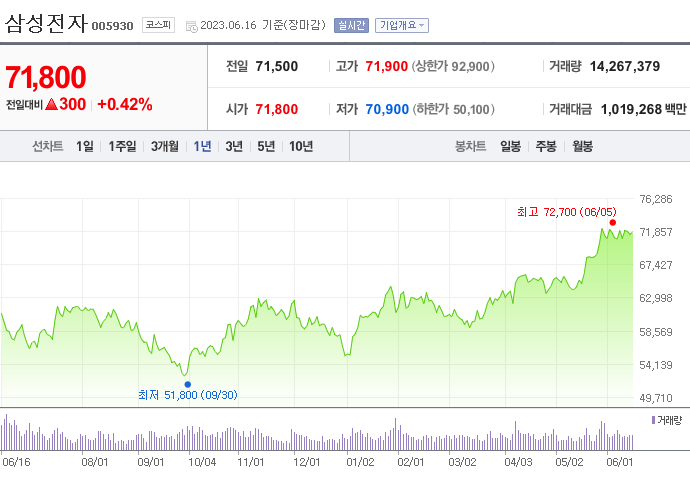Click the 2023.06.16 기준(장마감) date text

point(263,25)
